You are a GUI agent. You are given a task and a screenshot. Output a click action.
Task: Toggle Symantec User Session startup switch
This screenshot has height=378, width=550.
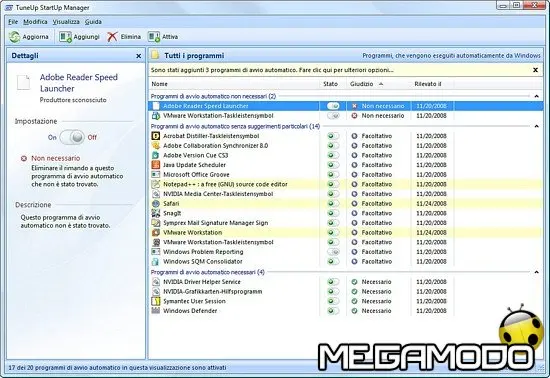click(x=333, y=301)
